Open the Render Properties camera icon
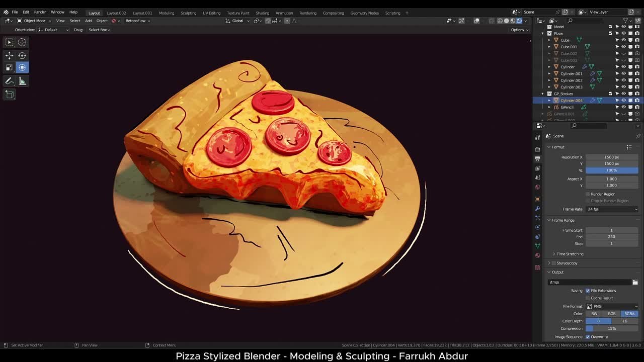644x362 pixels. [537, 148]
